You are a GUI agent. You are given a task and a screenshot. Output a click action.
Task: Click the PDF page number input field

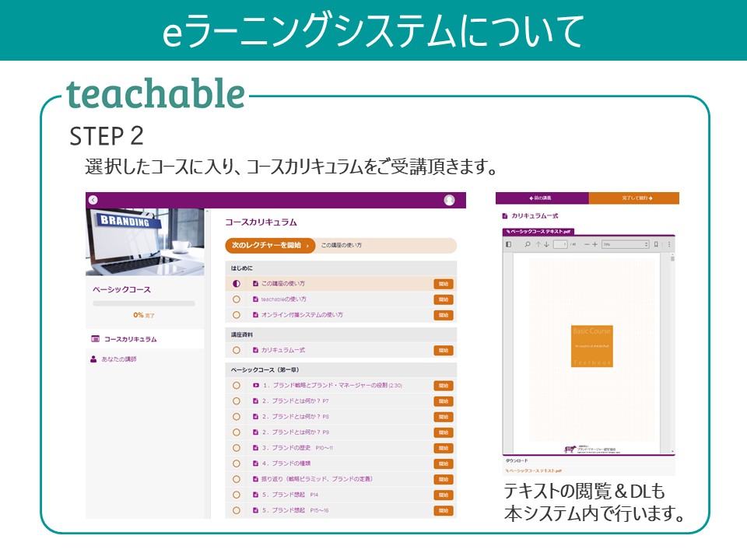(x=560, y=244)
